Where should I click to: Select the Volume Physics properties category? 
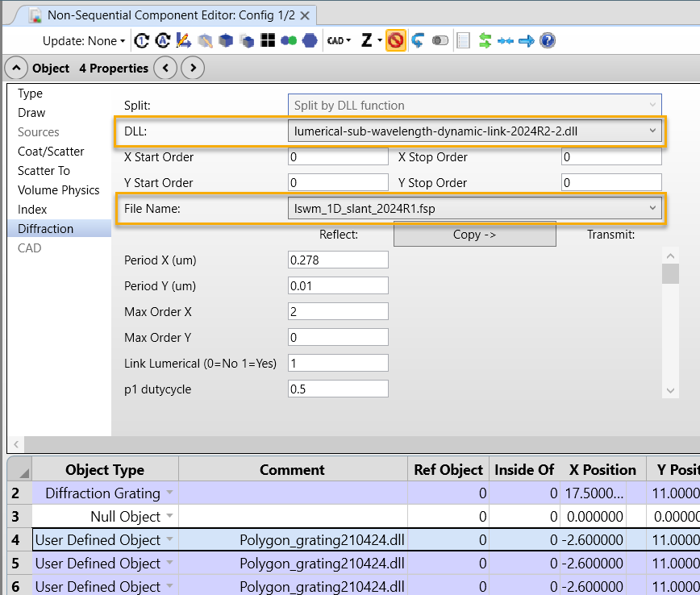(59, 190)
